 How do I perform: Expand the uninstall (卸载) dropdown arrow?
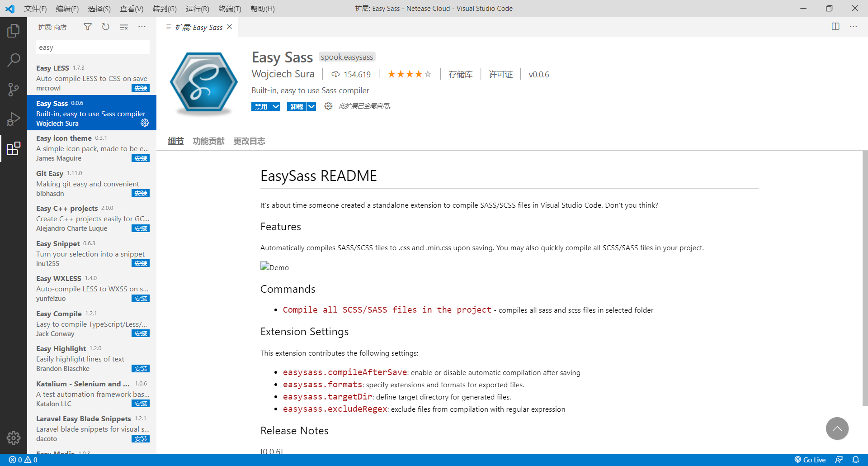[x=311, y=106]
